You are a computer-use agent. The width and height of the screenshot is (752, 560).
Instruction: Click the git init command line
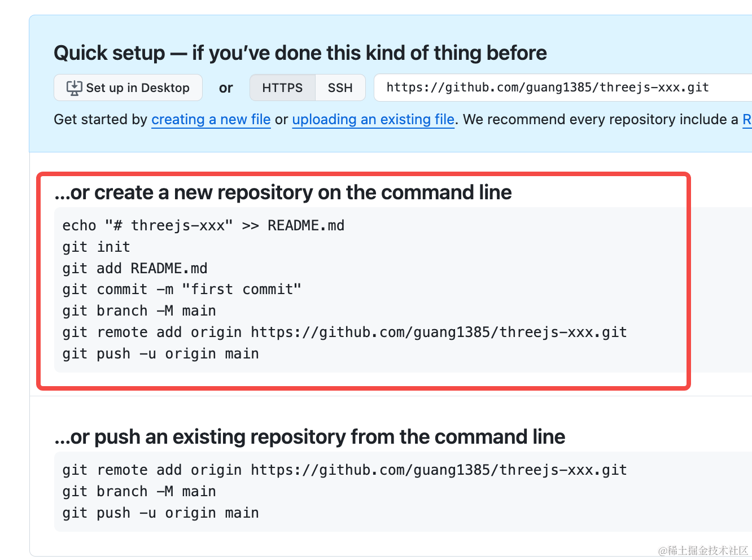pyautogui.click(x=96, y=247)
